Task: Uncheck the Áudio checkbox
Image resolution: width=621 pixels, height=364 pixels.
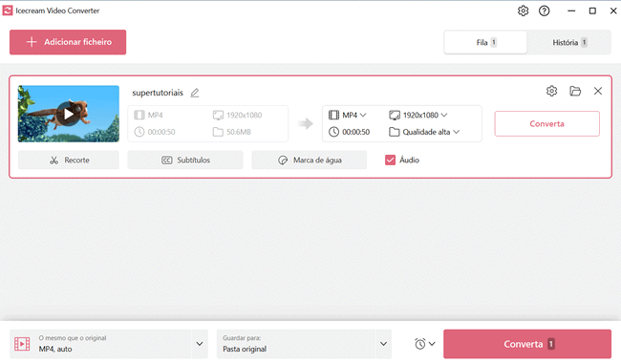Action: (390, 160)
